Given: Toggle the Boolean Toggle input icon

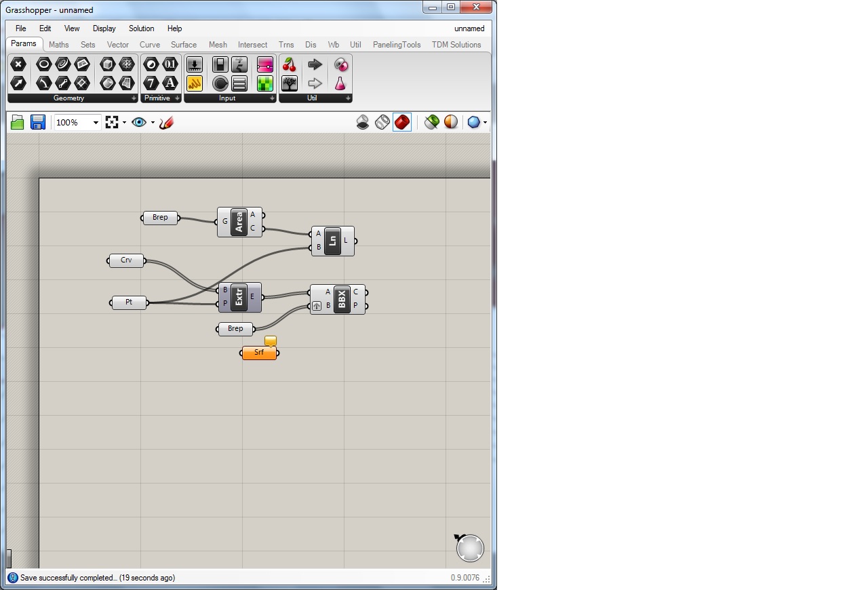Looking at the screenshot, I should (x=220, y=64).
